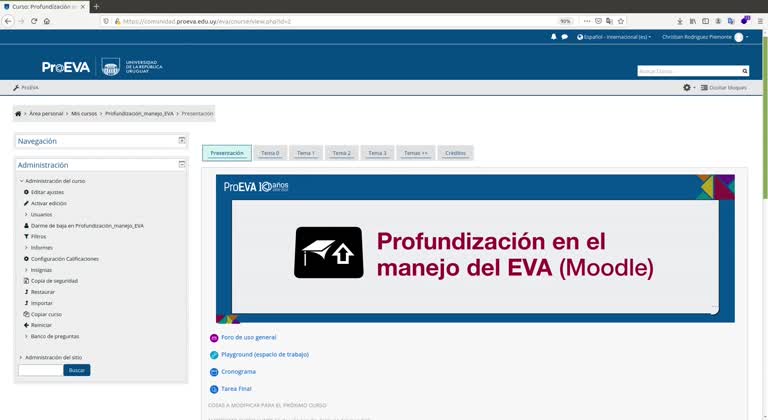Open Importar in course administration
This screenshot has height=420, width=768.
pos(41,303)
